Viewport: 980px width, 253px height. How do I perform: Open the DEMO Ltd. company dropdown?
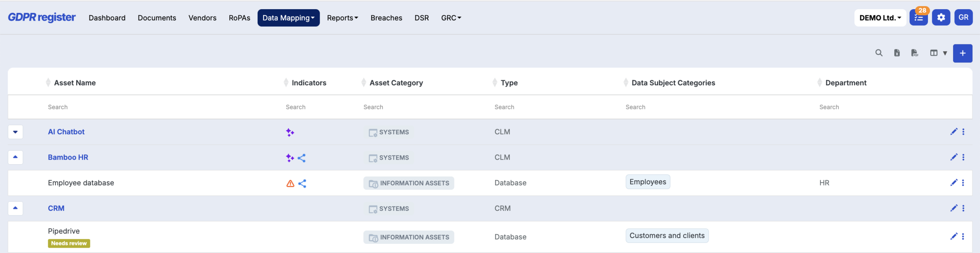[880, 18]
